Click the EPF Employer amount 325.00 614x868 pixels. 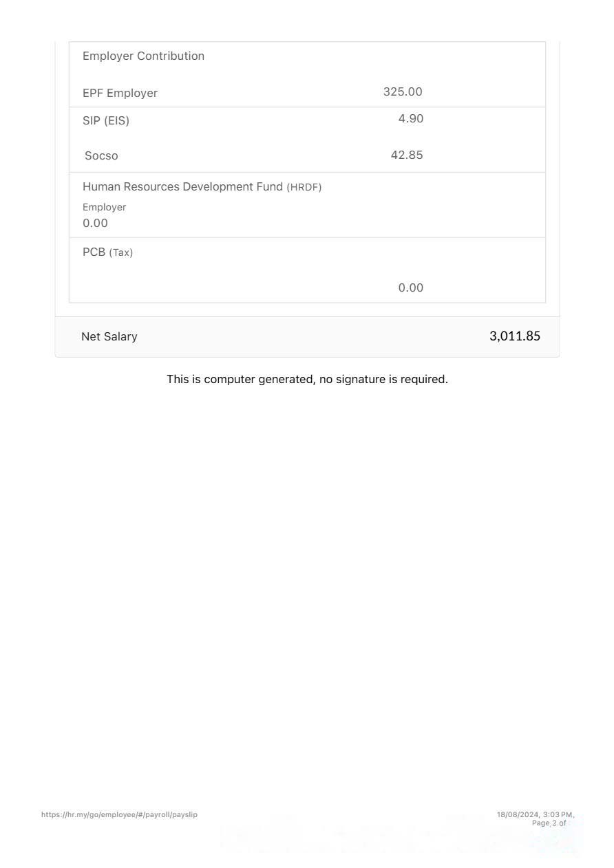click(403, 92)
